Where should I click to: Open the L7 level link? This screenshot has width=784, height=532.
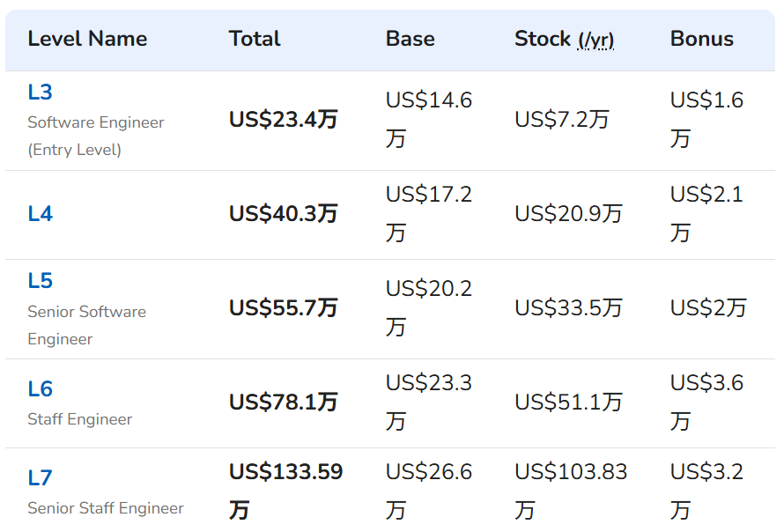40,478
